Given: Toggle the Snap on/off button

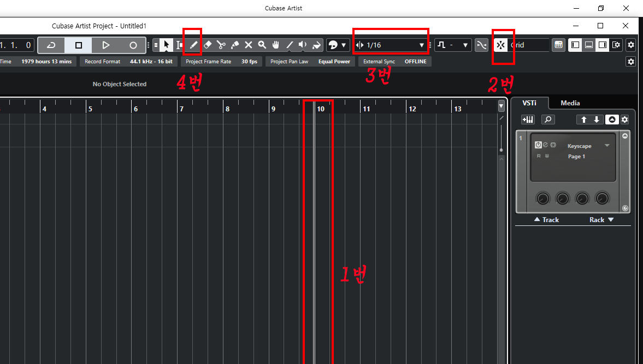Looking at the screenshot, I should pos(500,45).
